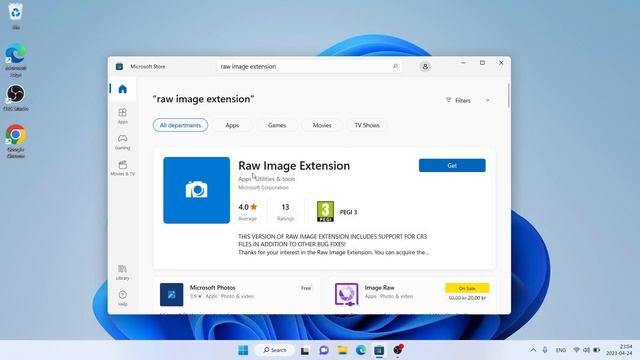Image resolution: width=640 pixels, height=360 pixels.
Task: Click the Microsoft Photos result title
Action: coord(213,288)
